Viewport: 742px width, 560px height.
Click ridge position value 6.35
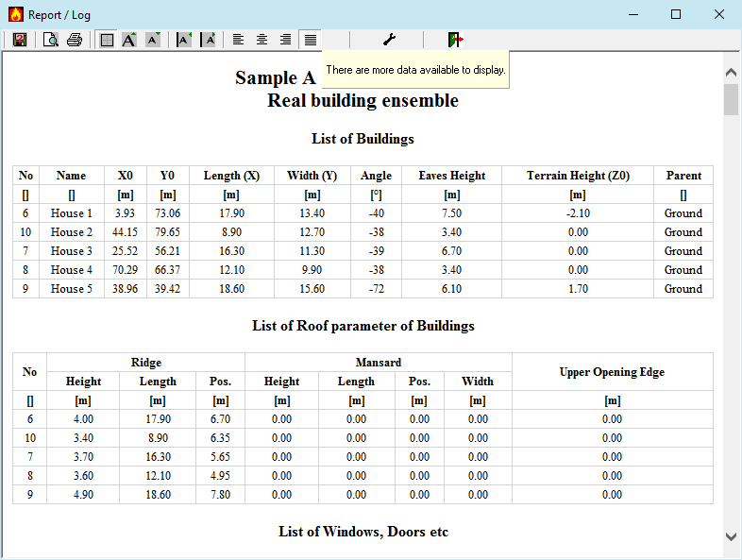tap(220, 438)
